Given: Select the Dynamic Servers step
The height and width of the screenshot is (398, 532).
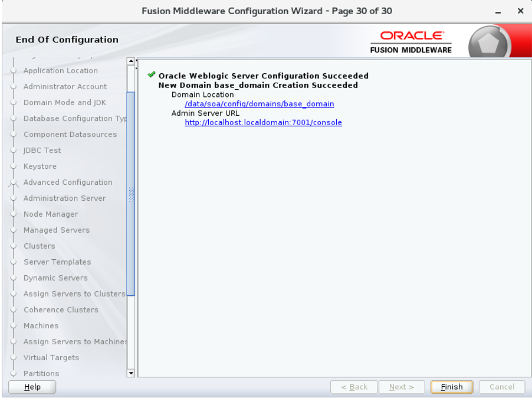Looking at the screenshot, I should coord(55,278).
